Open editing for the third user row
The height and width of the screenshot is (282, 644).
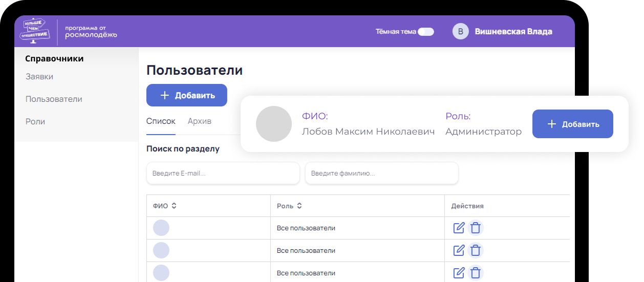[459, 273]
